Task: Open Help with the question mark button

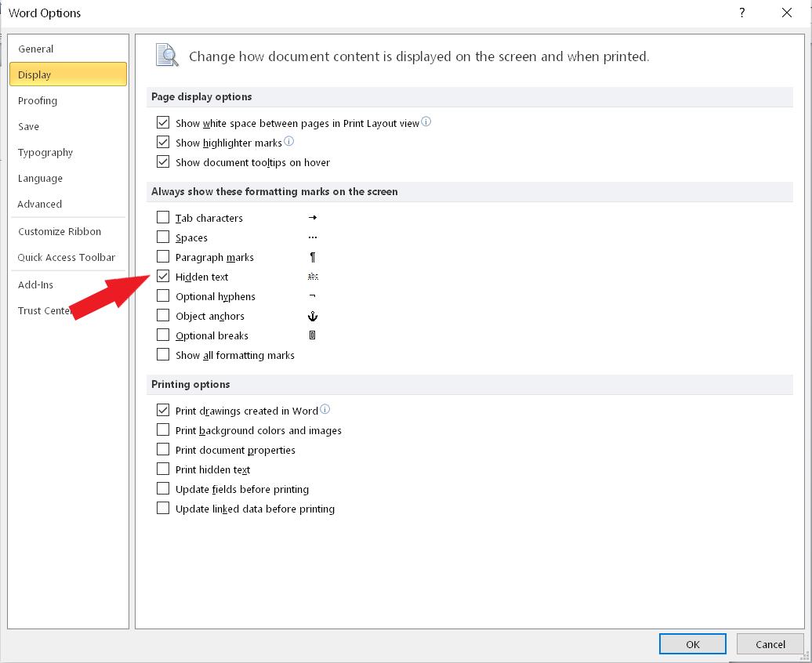Action: [742, 13]
